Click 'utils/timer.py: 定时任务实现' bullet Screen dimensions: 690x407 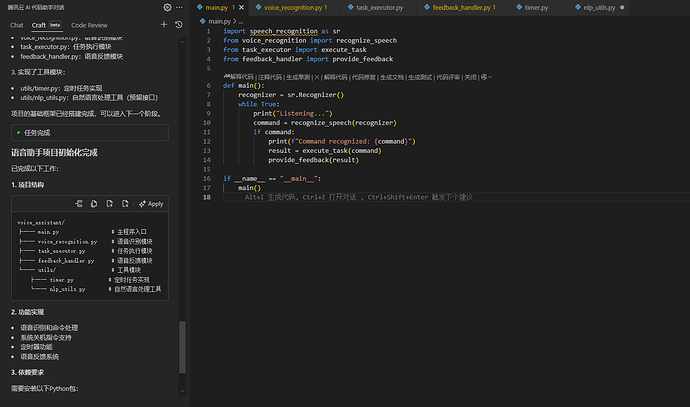[x=61, y=88]
